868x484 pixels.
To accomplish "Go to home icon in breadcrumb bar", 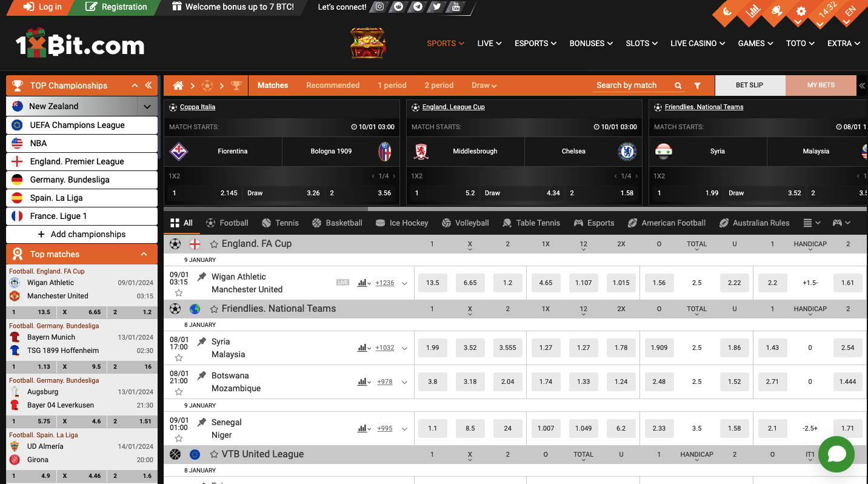I will point(178,86).
